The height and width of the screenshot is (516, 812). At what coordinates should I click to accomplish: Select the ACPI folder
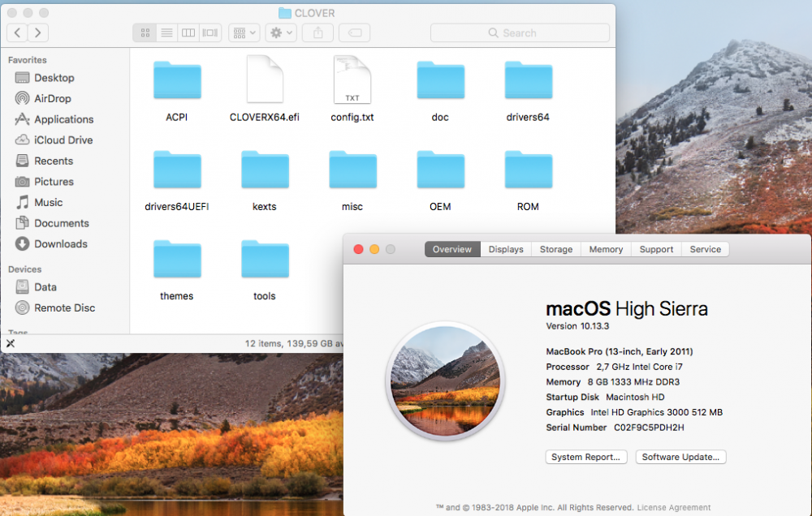pos(177,81)
